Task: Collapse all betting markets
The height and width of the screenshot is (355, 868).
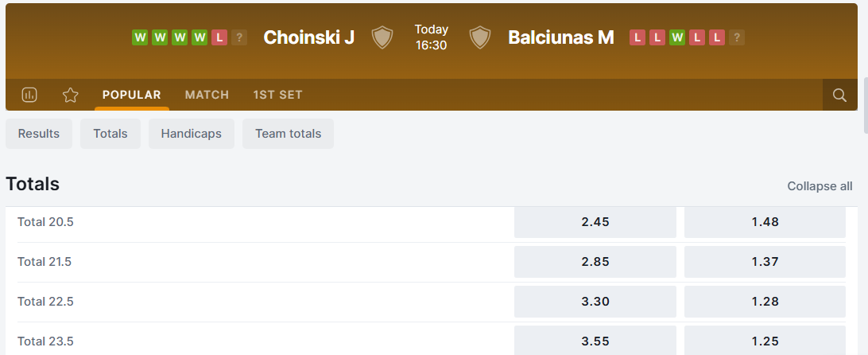Action: click(x=820, y=186)
